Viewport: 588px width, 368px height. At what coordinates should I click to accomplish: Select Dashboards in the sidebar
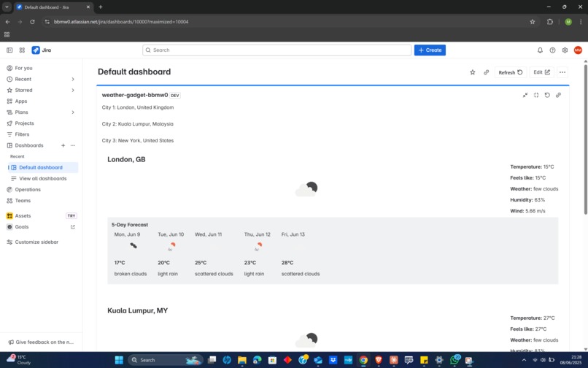[x=29, y=145]
